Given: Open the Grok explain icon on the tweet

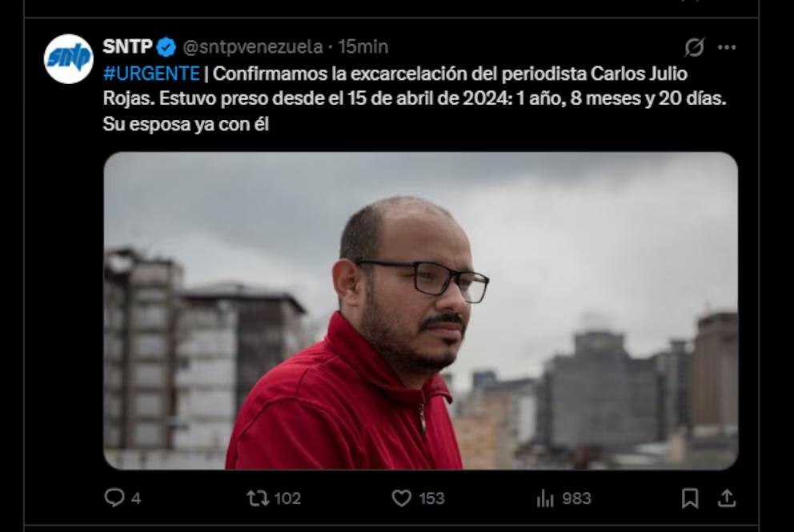Looking at the screenshot, I should click(694, 47).
